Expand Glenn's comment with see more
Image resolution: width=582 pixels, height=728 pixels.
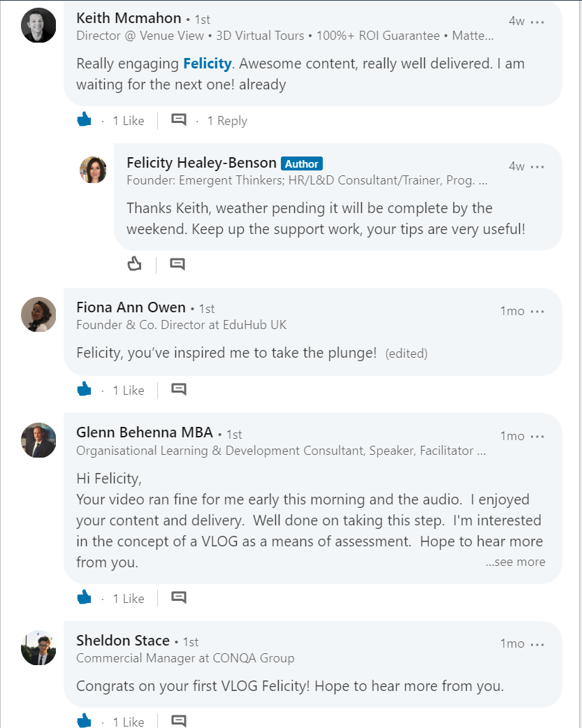[x=515, y=562]
